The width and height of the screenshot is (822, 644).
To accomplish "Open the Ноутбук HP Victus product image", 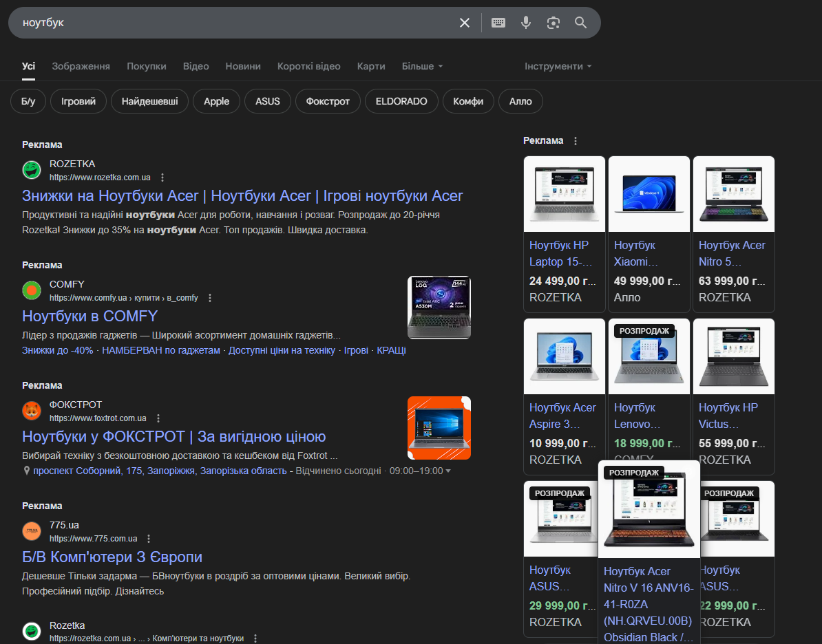I will point(734,356).
